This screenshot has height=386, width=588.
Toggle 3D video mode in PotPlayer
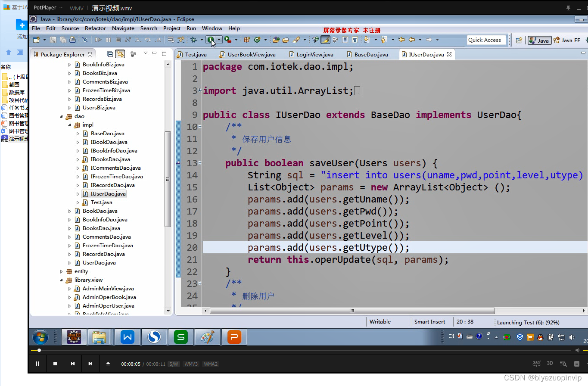[x=550, y=364]
